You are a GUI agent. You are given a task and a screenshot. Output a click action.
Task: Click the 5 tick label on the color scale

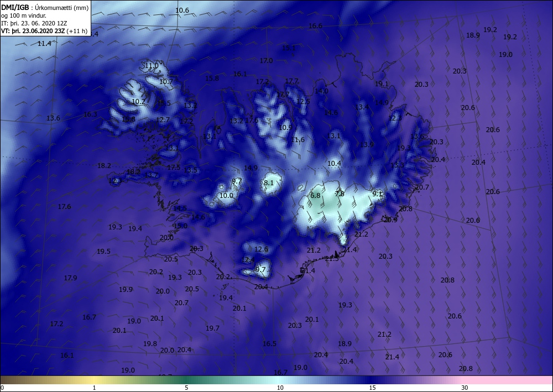click(186, 388)
